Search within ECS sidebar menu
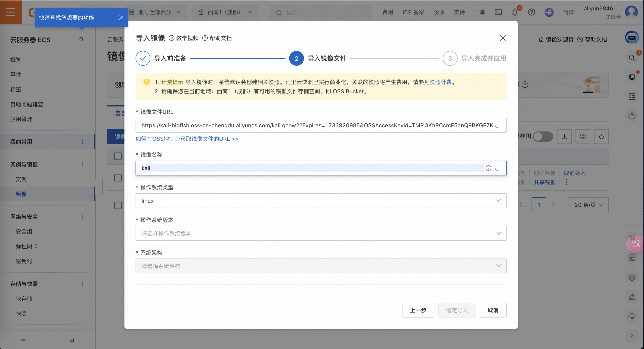 (81, 39)
